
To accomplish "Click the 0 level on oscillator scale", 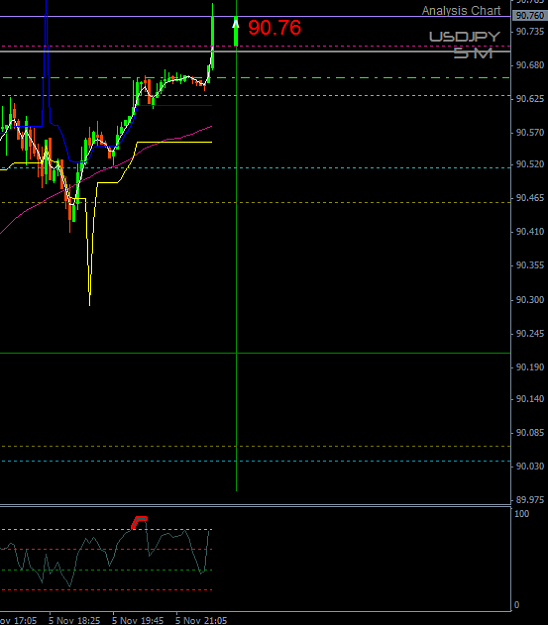I will pos(517,605).
